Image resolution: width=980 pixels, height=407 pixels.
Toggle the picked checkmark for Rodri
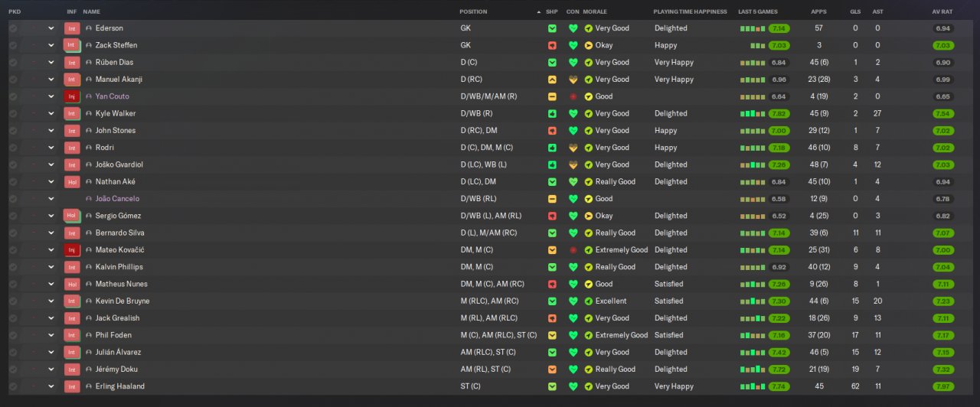13,148
